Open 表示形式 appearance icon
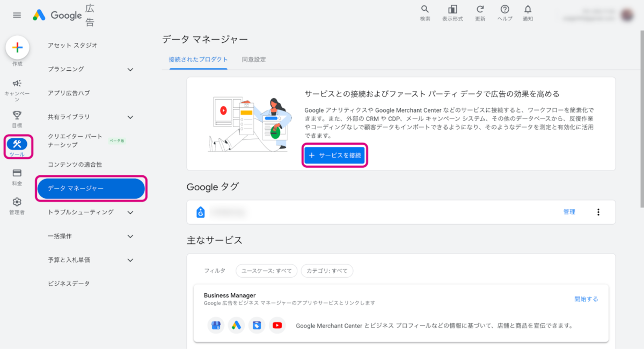 coord(452,10)
